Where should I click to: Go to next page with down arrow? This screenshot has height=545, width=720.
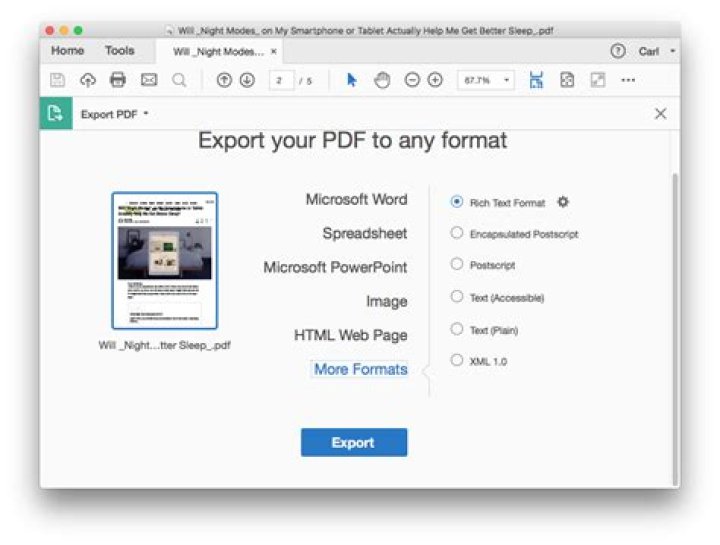point(247,80)
